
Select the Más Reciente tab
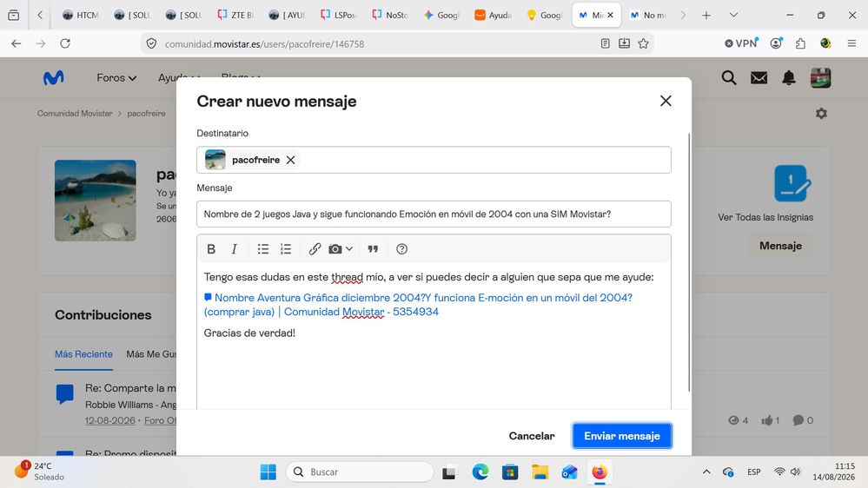point(83,354)
